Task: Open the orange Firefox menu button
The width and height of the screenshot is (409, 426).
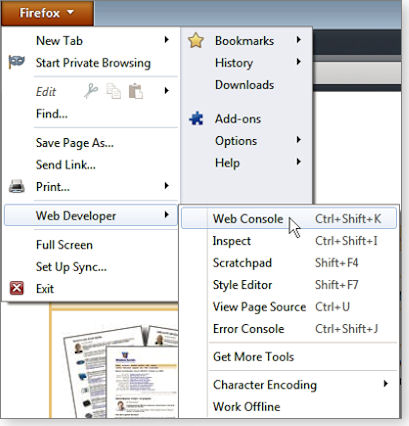Action: (47, 13)
